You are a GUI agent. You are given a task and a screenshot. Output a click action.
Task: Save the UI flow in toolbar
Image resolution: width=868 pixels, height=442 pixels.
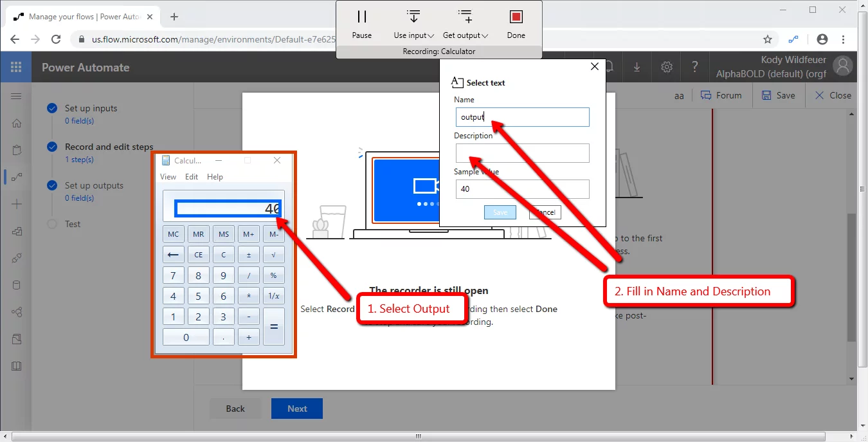(778, 95)
